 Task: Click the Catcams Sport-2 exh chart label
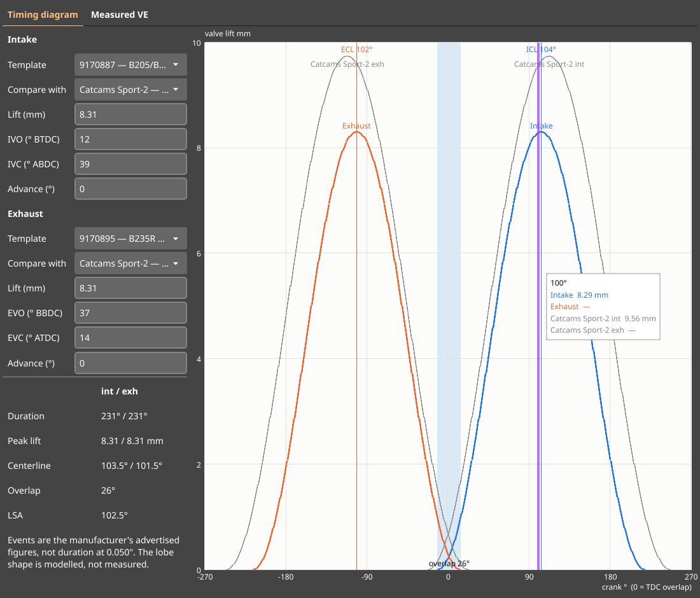pyautogui.click(x=347, y=64)
